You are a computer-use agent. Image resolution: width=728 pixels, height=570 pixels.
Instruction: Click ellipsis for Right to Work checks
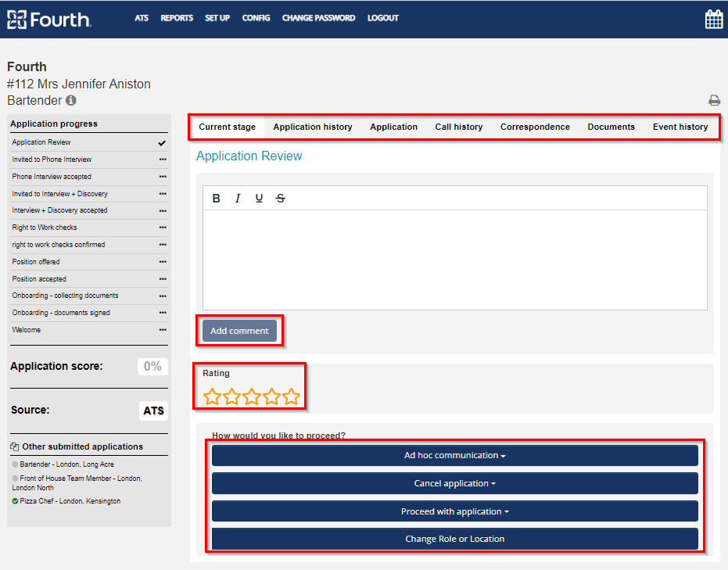coord(163,228)
